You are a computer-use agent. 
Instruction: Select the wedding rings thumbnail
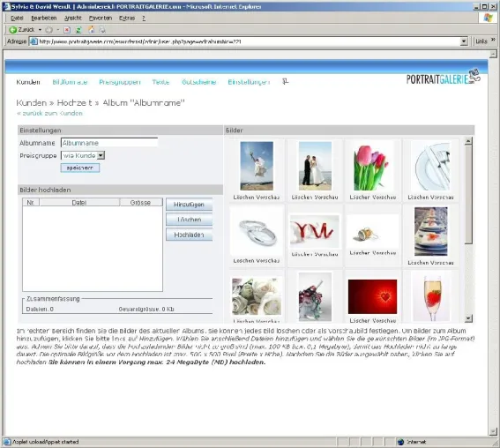257,231
